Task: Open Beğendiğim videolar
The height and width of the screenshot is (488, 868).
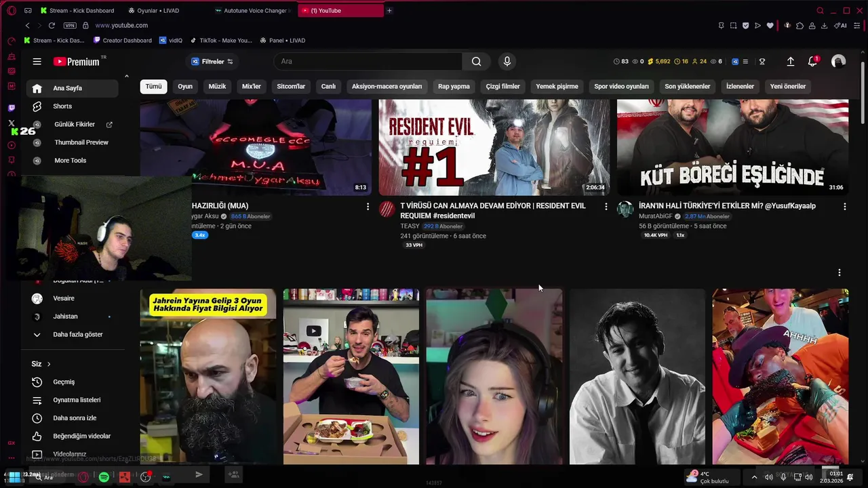Action: (73, 436)
